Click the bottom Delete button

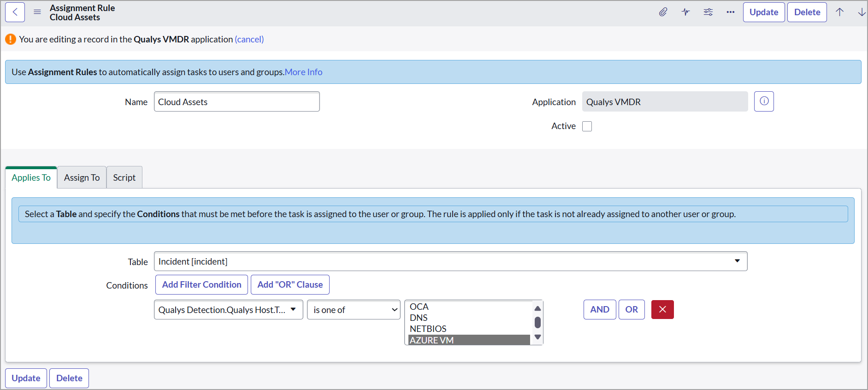coord(69,378)
